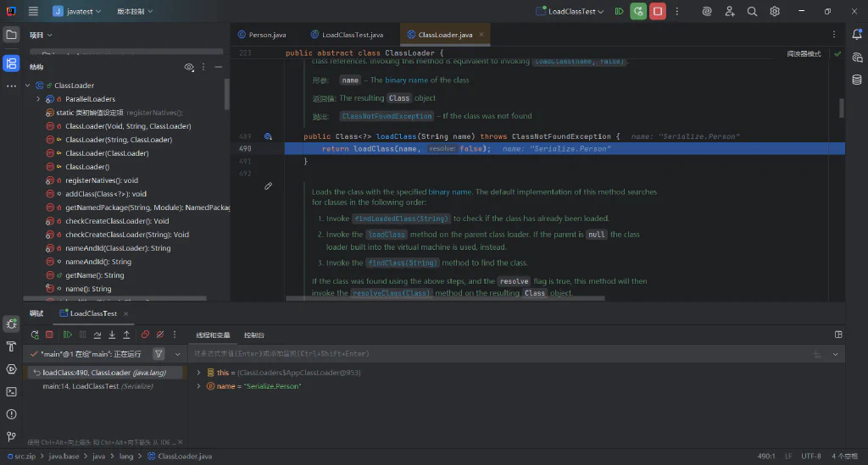Viewport: 868px width, 465px height.
Task: Collapse ClassLoader node in structure tree
Action: pyautogui.click(x=28, y=86)
